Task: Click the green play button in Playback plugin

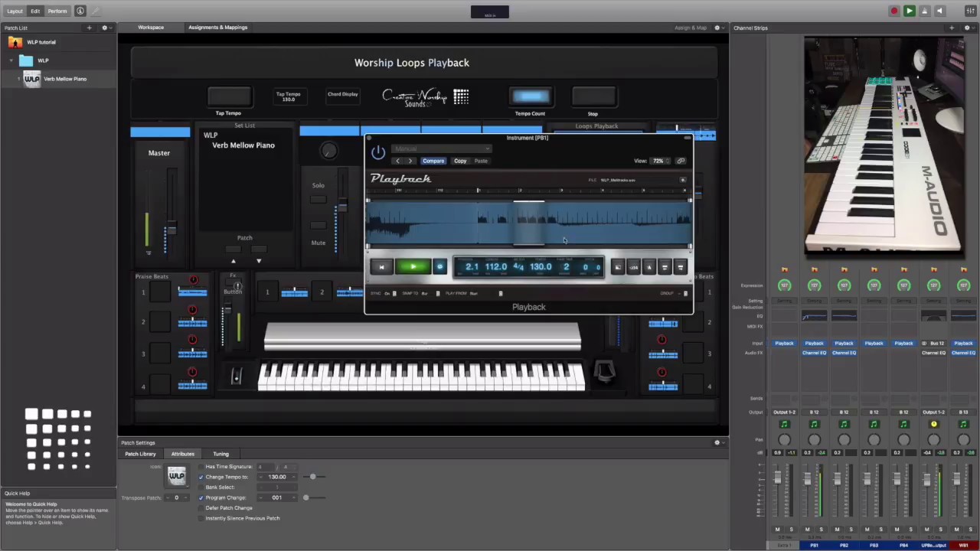Action: pyautogui.click(x=413, y=266)
